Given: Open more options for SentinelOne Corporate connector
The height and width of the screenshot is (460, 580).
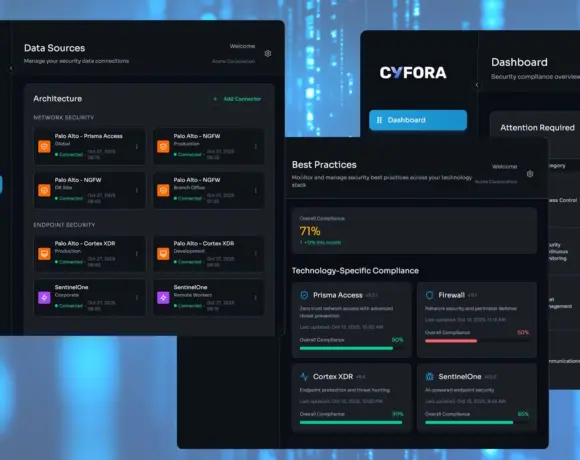Looking at the screenshot, I should click(137, 298).
